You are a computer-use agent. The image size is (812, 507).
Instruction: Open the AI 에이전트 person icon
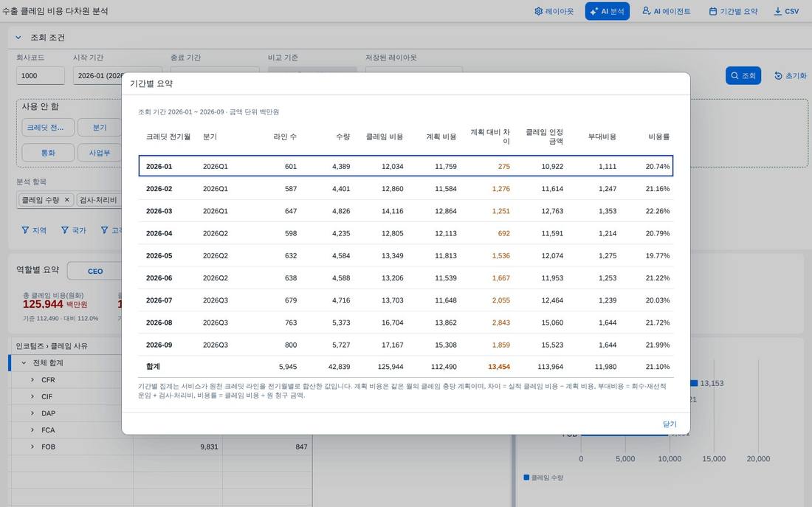click(x=647, y=11)
